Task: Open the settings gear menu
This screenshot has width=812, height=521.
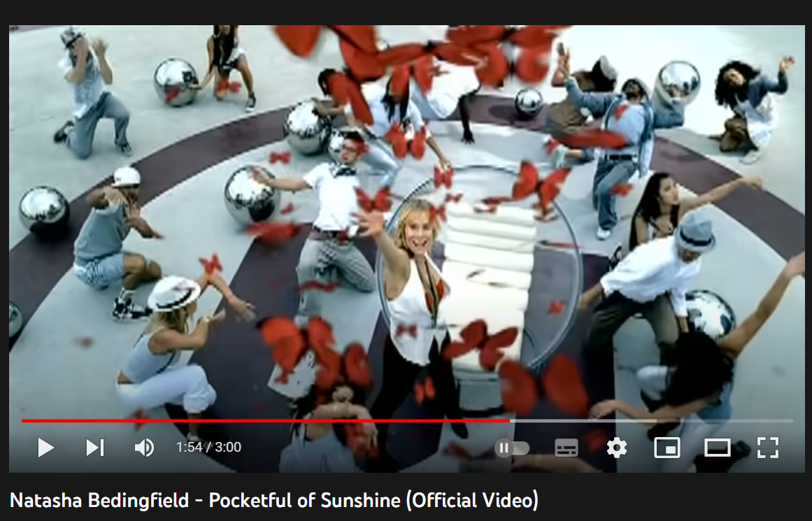Action: click(616, 448)
